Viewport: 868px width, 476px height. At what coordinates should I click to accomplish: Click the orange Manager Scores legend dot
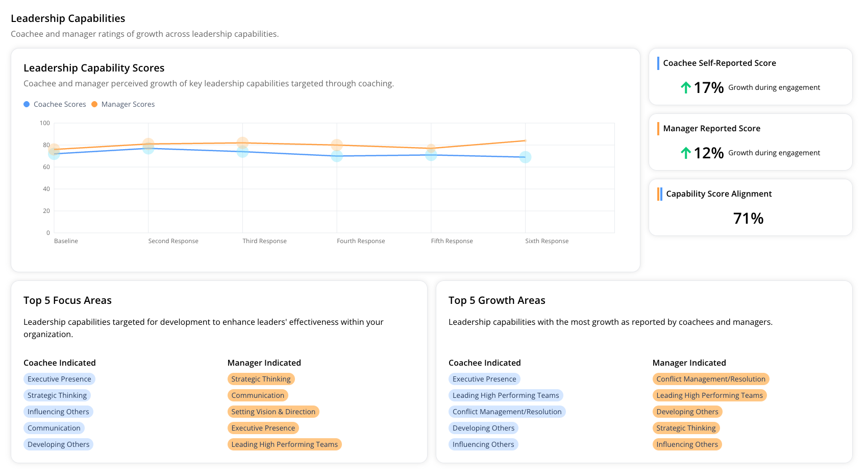(94, 104)
